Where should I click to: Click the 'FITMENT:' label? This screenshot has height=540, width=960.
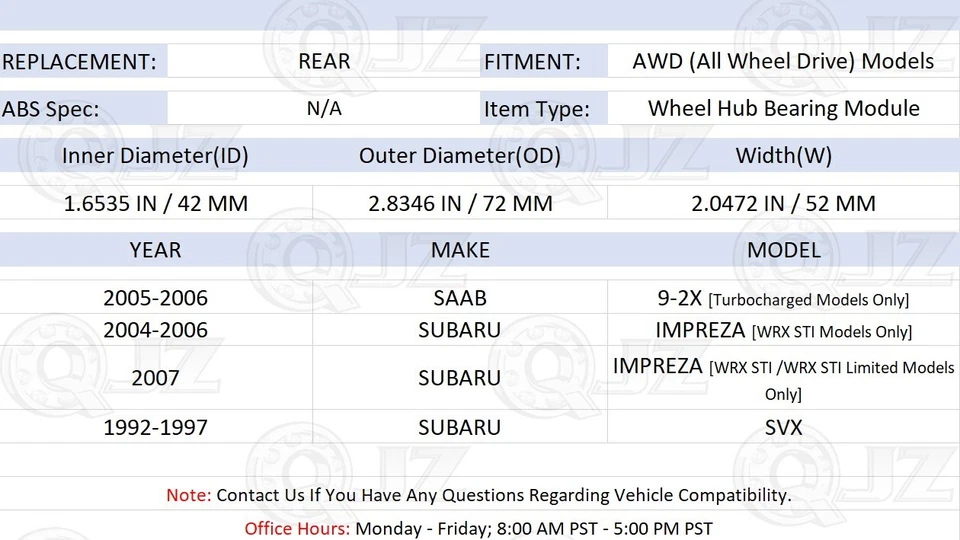click(x=532, y=61)
